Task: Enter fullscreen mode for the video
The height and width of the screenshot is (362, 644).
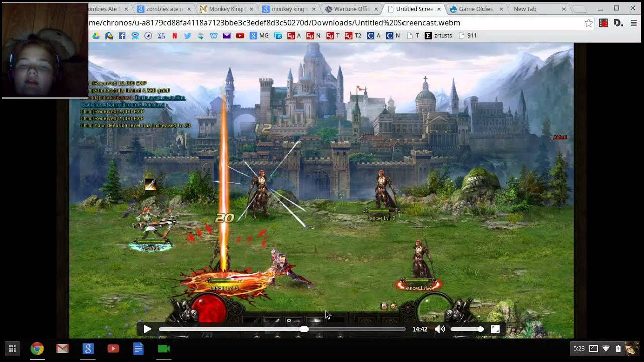Action: tap(495, 329)
